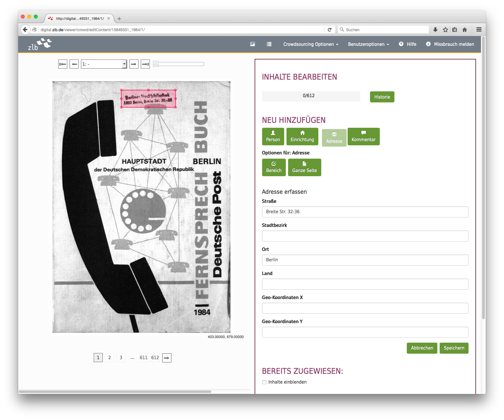Viewport: 504px width, 420px height.
Task: Choose the Bereich option for the address
Action: 274,167
